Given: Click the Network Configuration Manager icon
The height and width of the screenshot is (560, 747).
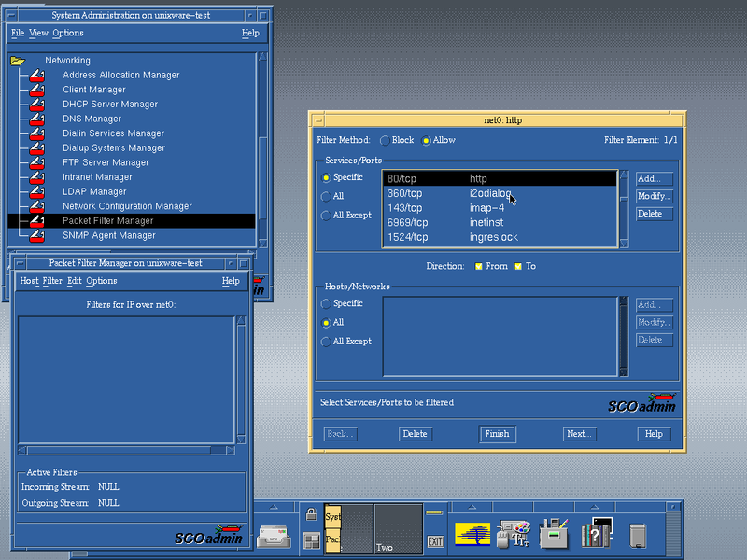Looking at the screenshot, I should pos(36,206).
